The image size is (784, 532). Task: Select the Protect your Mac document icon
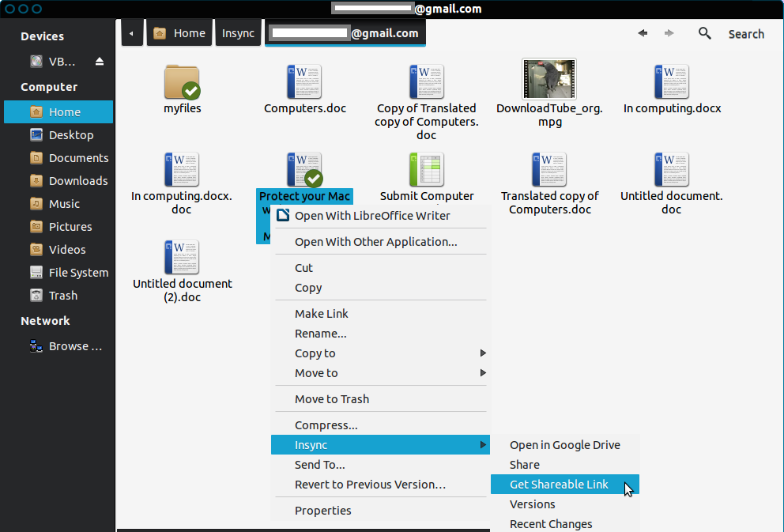[304, 169]
